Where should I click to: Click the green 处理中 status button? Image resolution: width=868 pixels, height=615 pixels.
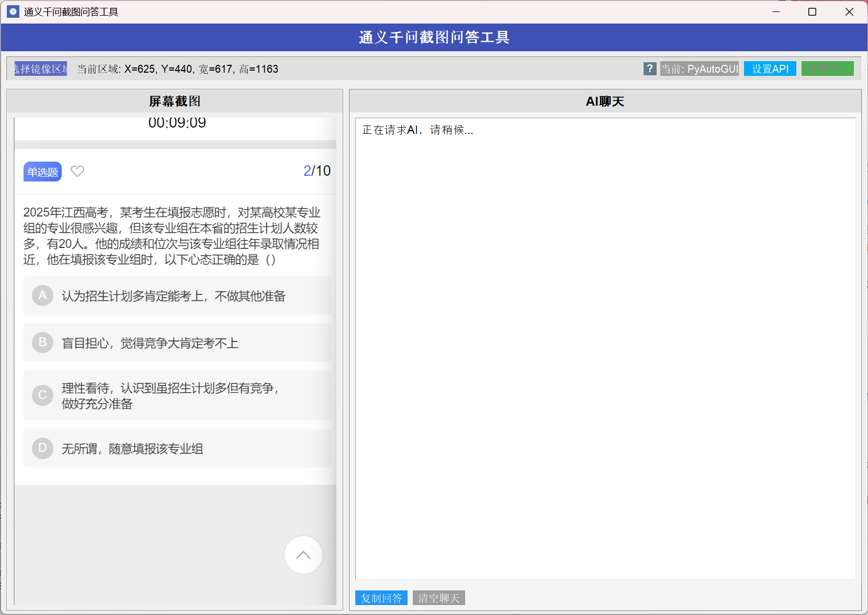828,69
